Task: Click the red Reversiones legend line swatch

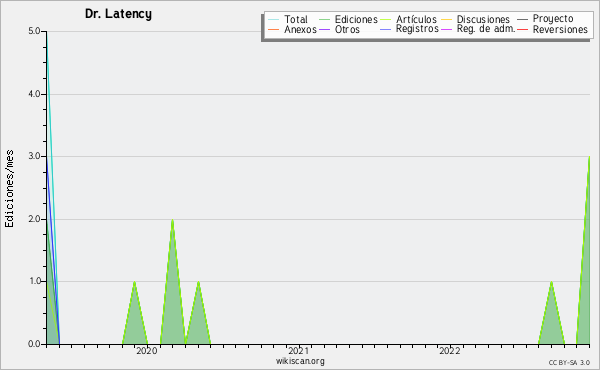Action: coord(522,29)
